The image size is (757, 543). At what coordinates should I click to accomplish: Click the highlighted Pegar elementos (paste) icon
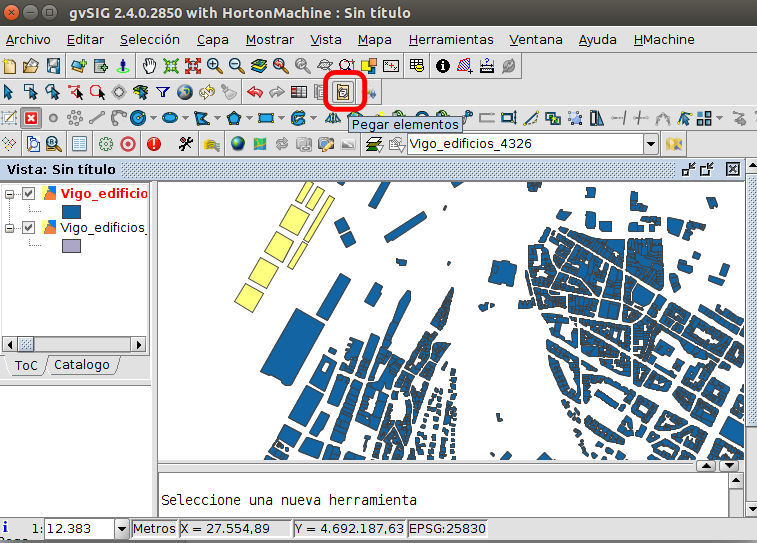(343, 92)
